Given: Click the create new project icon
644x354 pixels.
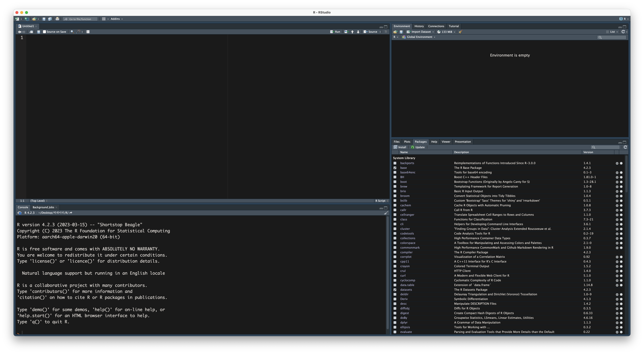Looking at the screenshot, I should [27, 19].
